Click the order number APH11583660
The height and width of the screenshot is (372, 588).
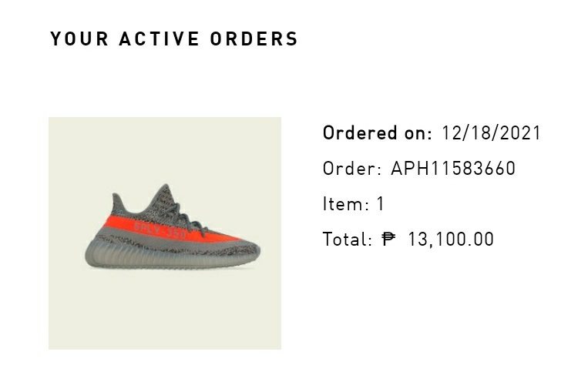453,169
